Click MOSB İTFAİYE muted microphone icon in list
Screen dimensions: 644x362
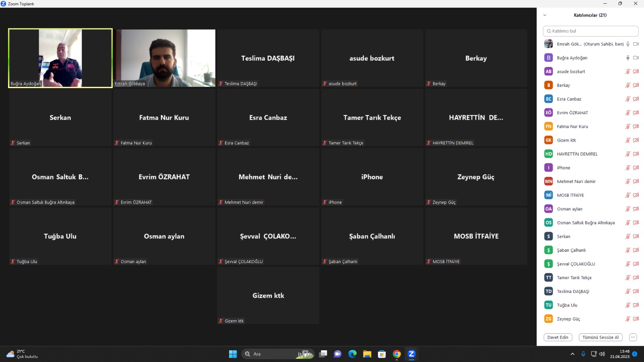click(x=627, y=195)
